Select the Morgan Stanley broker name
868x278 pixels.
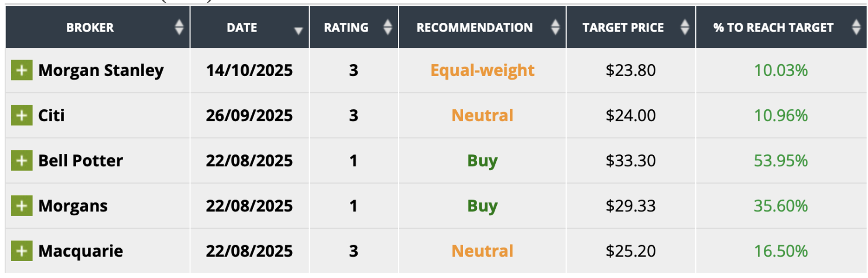coord(101,70)
